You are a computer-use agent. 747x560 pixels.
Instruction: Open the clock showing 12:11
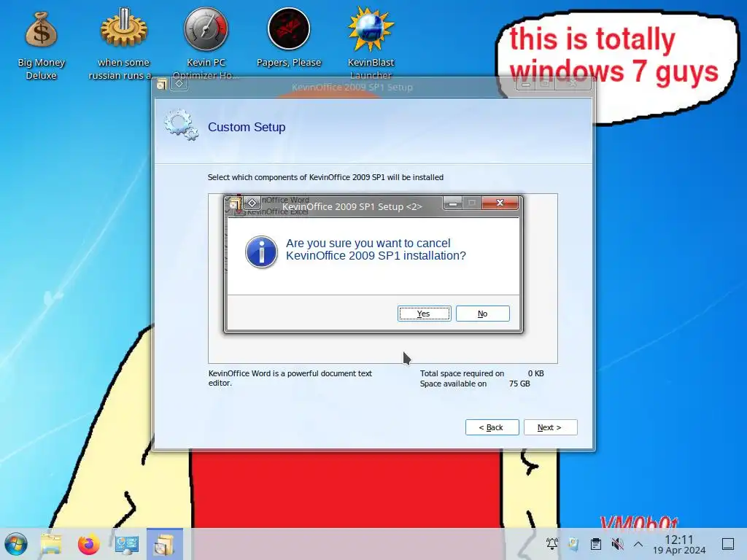(x=679, y=544)
